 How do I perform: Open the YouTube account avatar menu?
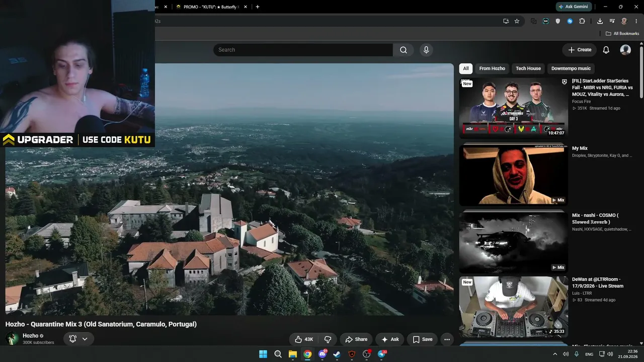[x=625, y=50]
